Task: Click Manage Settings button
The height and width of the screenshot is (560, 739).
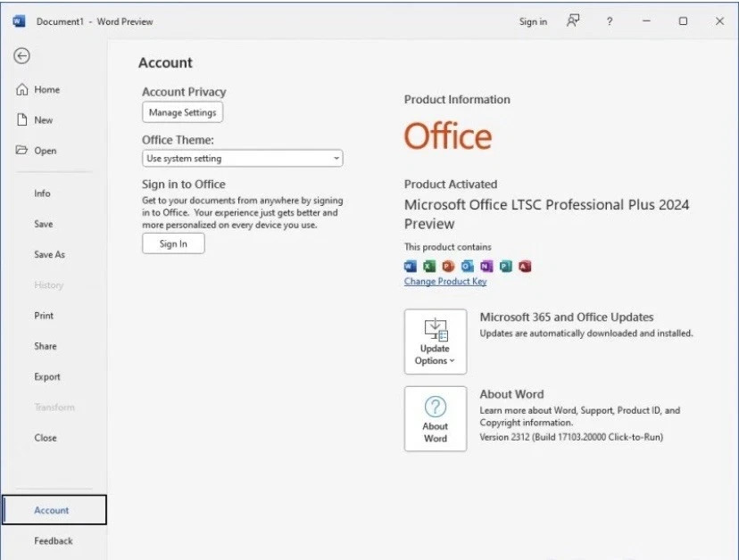Action: (x=182, y=112)
